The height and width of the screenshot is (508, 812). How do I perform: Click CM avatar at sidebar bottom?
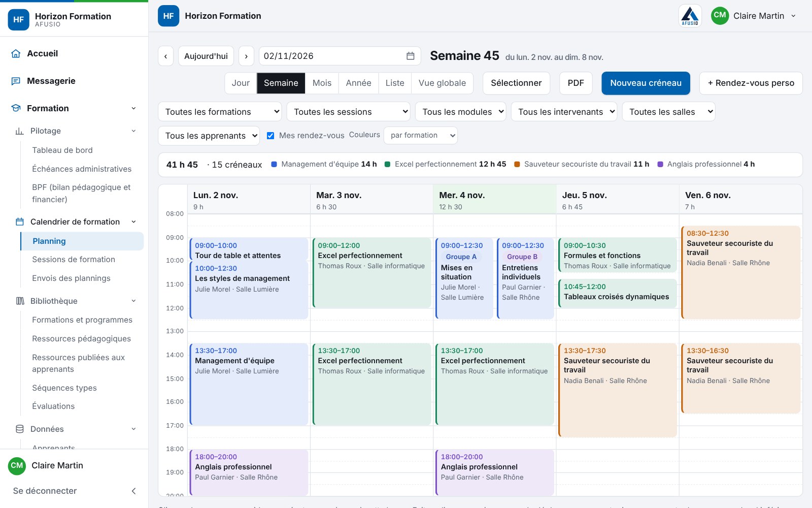(17, 465)
